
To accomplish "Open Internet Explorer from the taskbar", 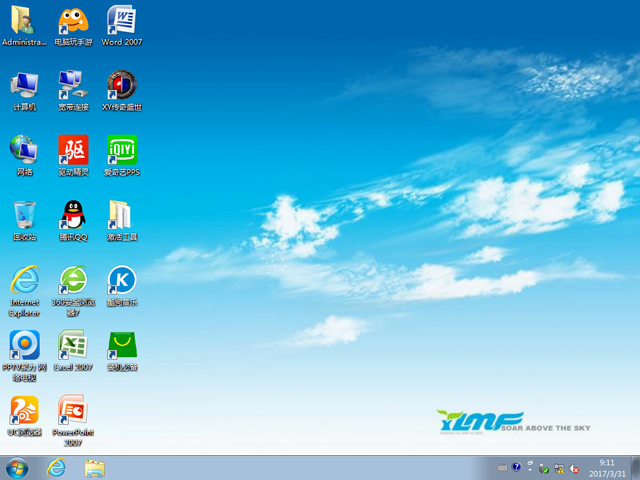I will coord(56,467).
